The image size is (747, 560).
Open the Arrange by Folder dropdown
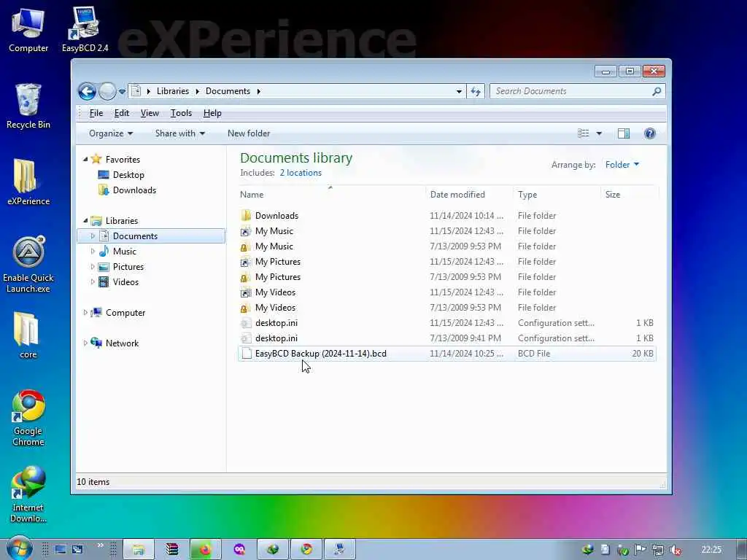pyautogui.click(x=622, y=164)
